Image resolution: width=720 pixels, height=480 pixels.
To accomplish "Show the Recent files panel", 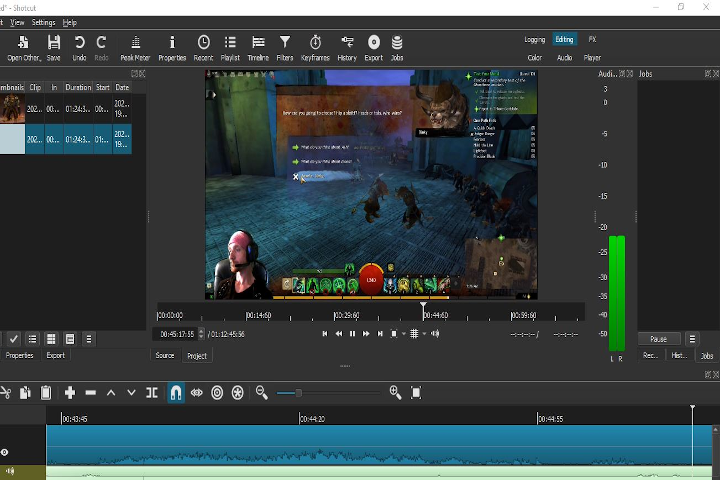I will click(203, 48).
